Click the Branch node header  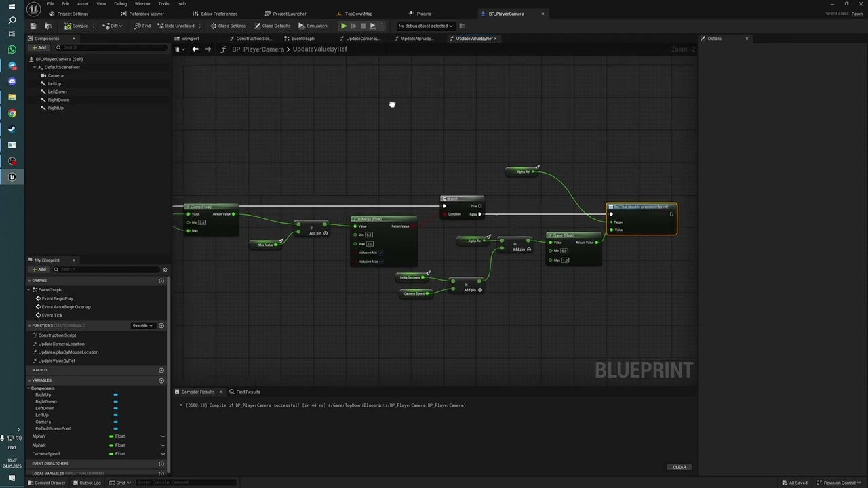pyautogui.click(x=462, y=199)
